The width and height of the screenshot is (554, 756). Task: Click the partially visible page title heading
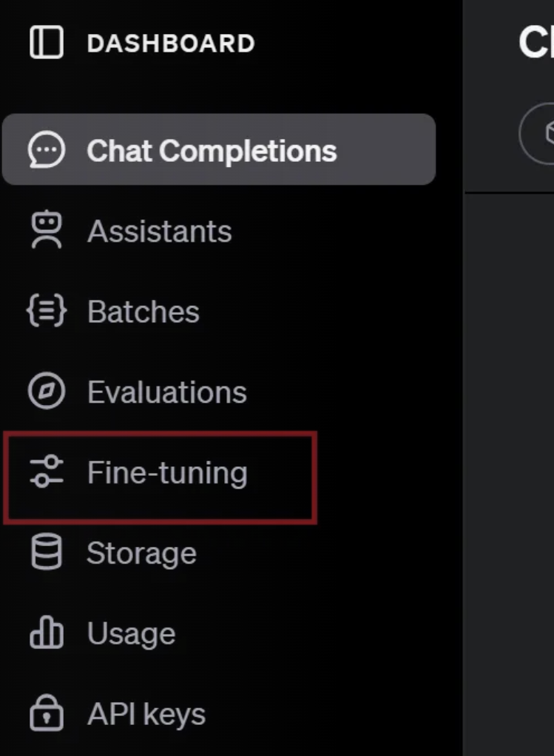click(536, 43)
